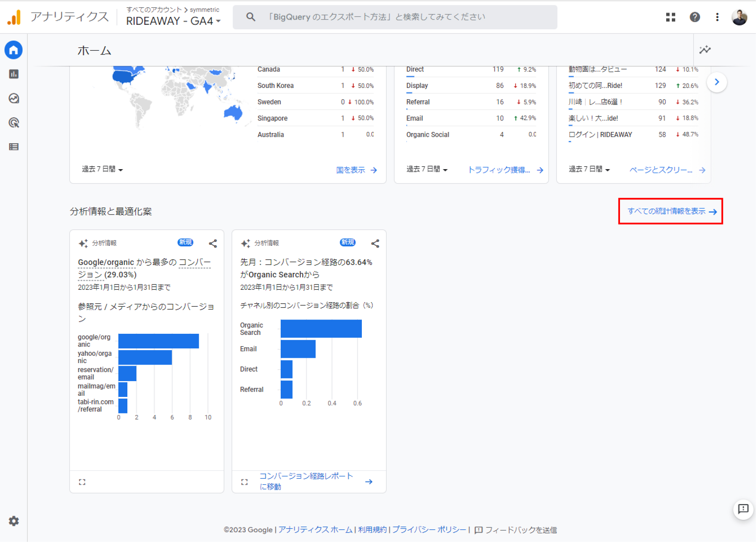The width and height of the screenshot is (756, 542).
Task: Select the Email channel row
Action: pyautogui.click(x=471, y=118)
